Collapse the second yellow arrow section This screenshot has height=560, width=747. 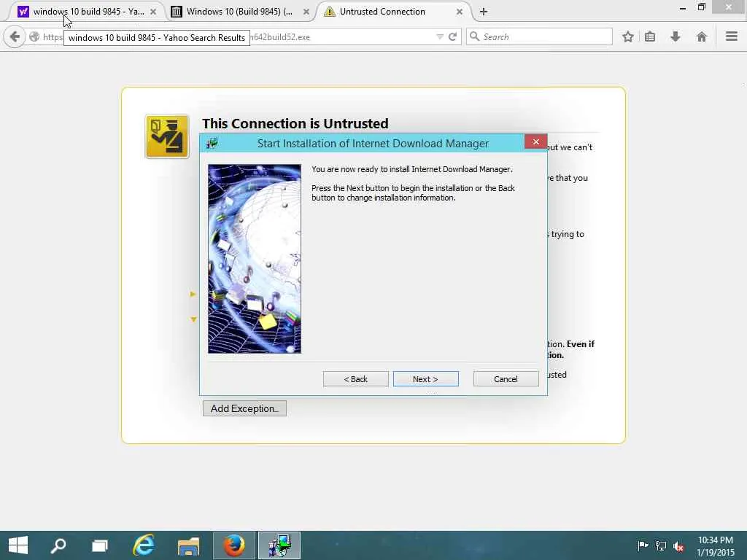point(193,319)
